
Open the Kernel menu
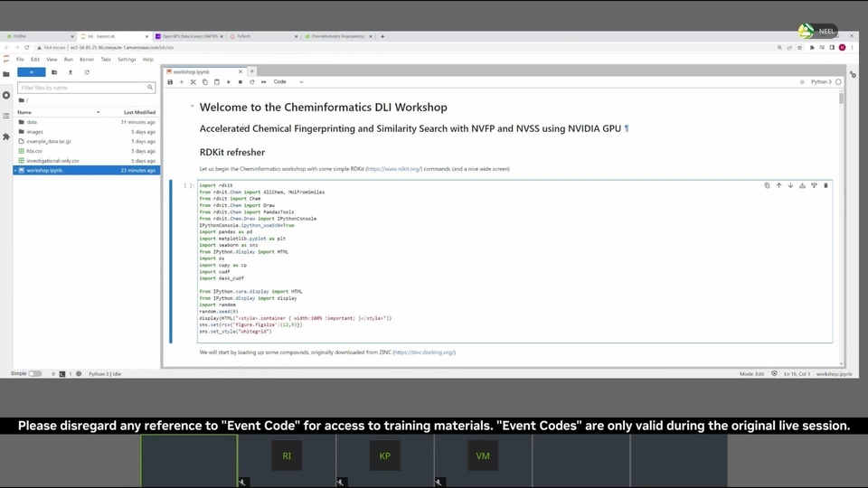87,60
